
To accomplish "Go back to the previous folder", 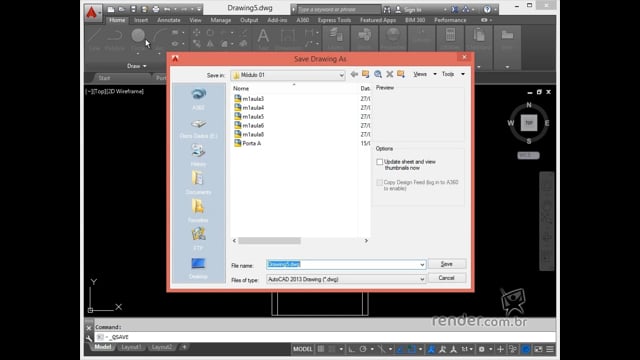I will (354, 74).
